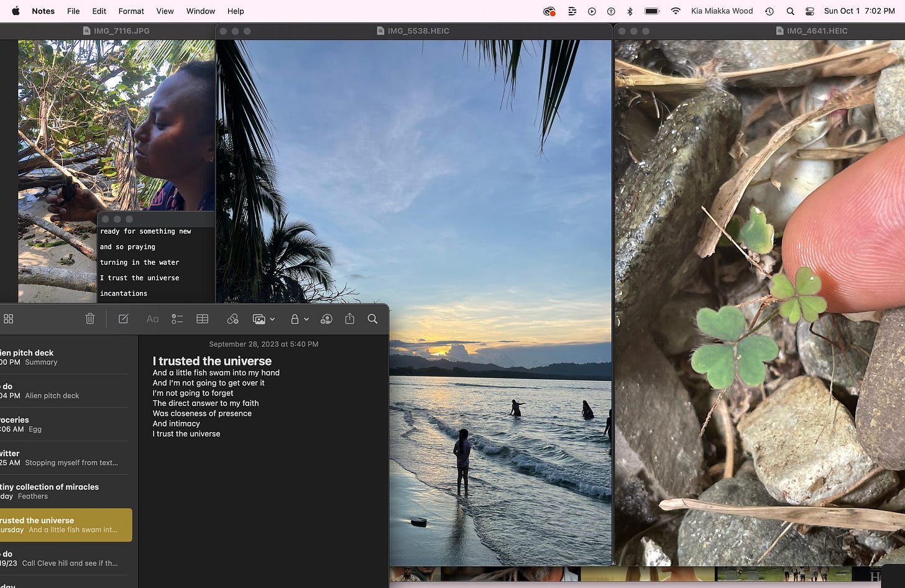Add a link to the note
905x588 pixels.
click(x=232, y=319)
